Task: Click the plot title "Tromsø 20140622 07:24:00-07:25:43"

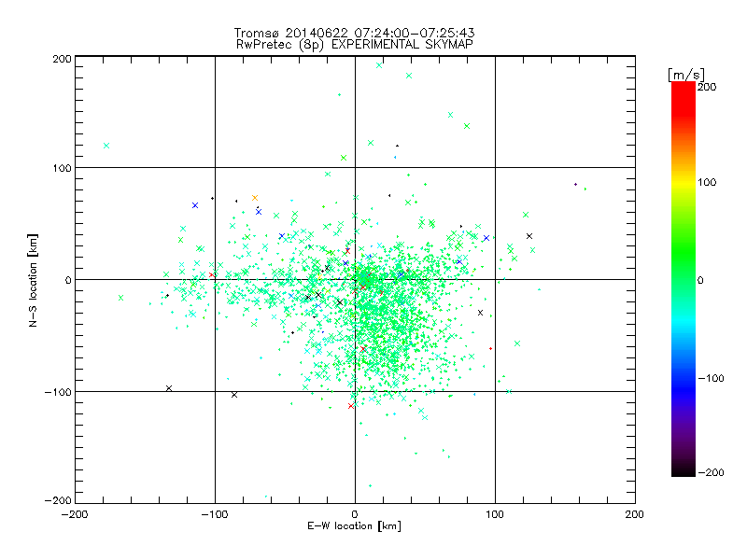Action: (354, 33)
